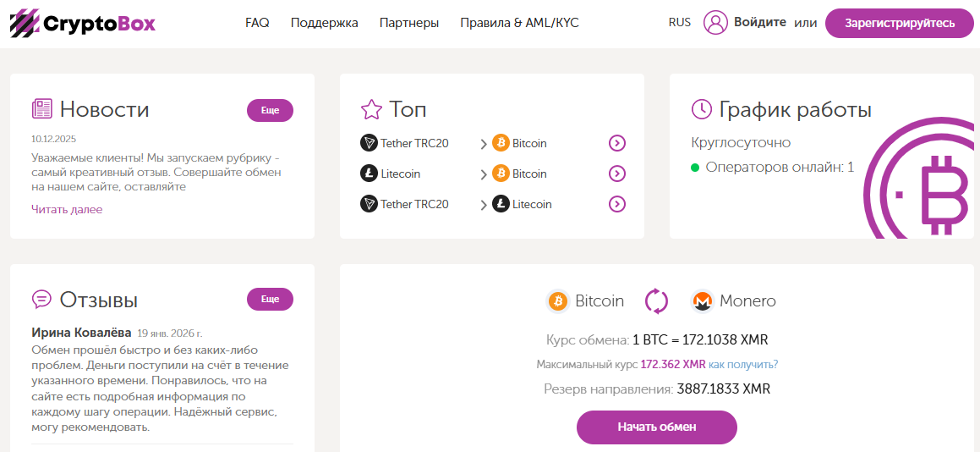This screenshot has height=452, width=980.
Task: Click the user profile icon
Action: tap(715, 23)
